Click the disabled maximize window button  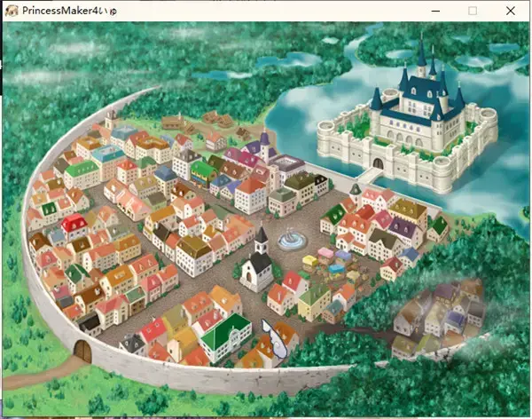[473, 11]
